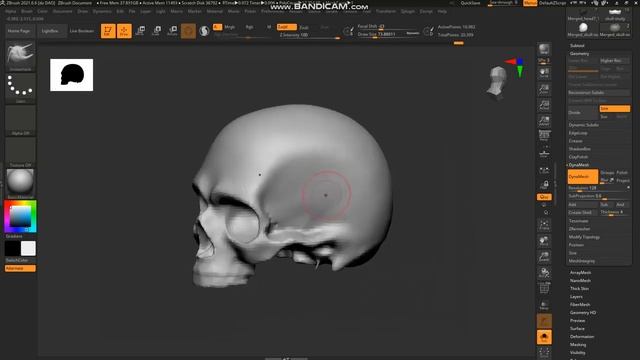Open the Dots stroke type selector
Screen dimensions: 640x360
click(20, 88)
